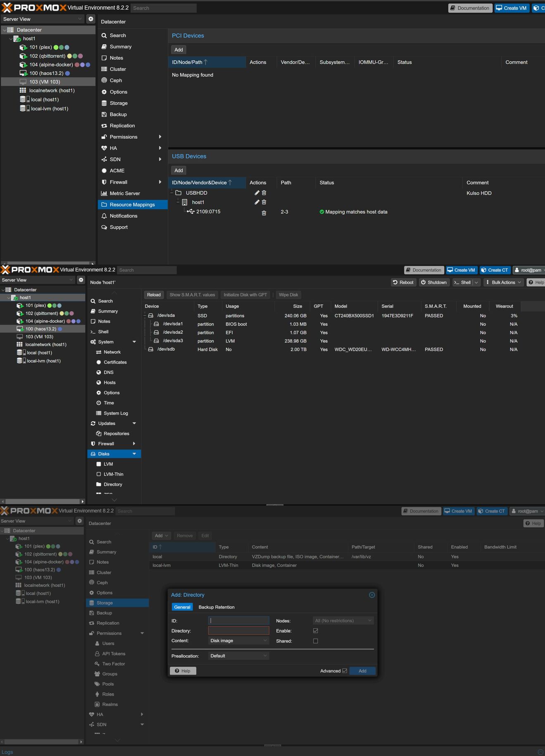
Task: Open the Two Factor entry under Permissions
Action: [x=113, y=664]
